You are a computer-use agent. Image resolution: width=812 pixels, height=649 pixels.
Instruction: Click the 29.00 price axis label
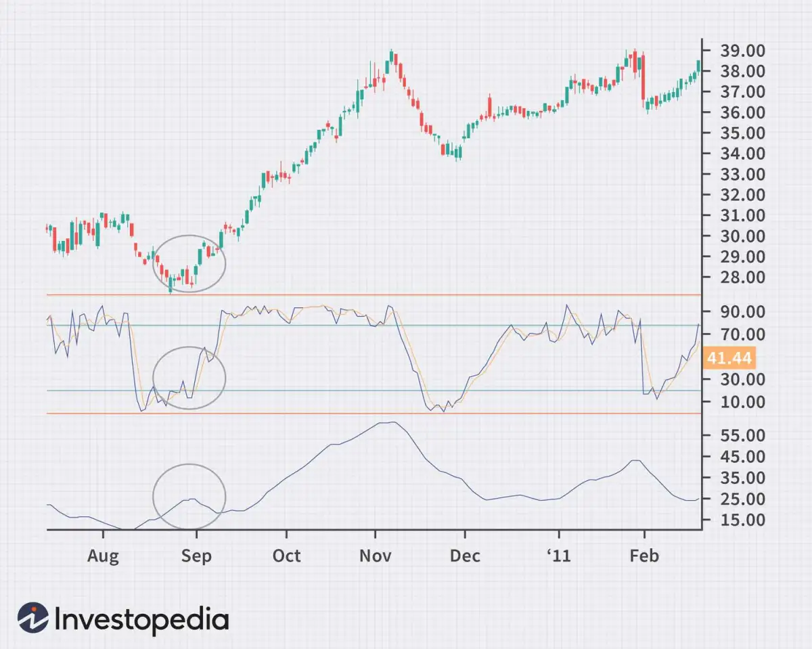click(742, 257)
